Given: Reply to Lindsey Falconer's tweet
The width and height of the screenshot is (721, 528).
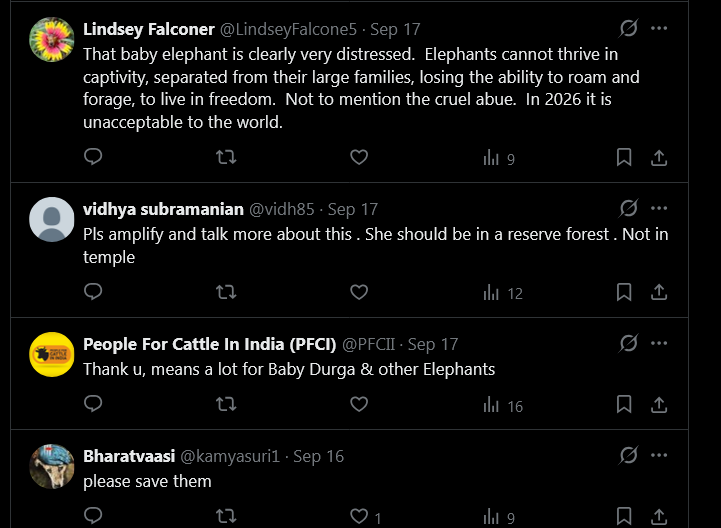Looking at the screenshot, I should pos(93,157).
